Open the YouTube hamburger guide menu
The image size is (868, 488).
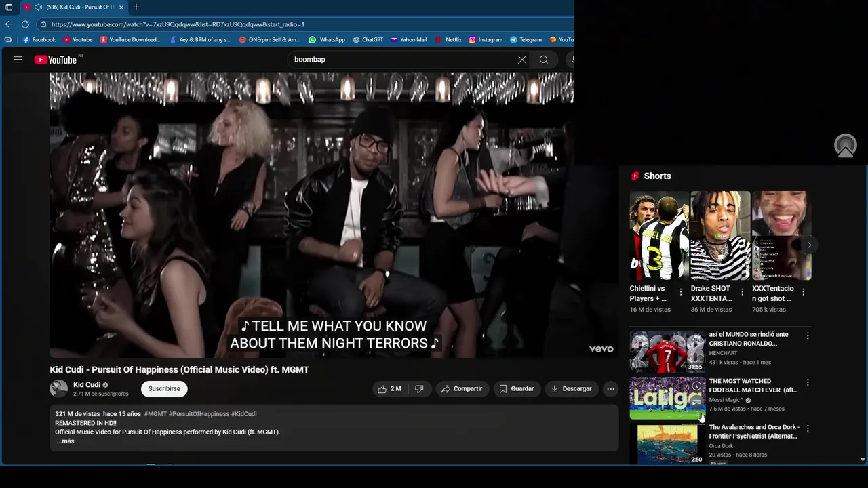[x=18, y=60]
